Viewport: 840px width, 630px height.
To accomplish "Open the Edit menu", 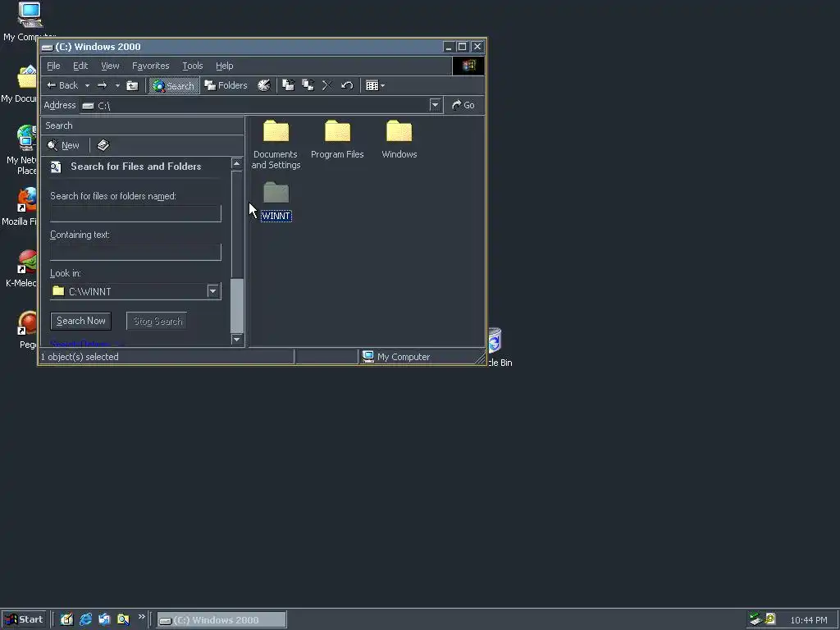I will [80, 66].
